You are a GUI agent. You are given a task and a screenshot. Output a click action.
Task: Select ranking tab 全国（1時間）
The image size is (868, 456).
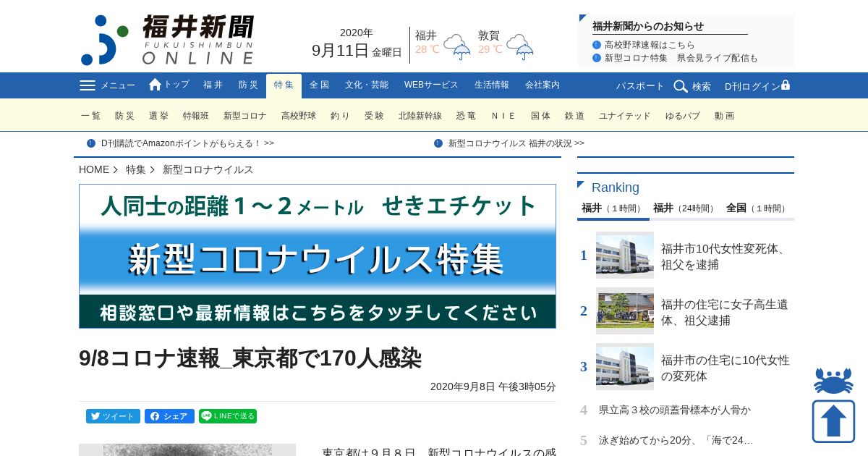[x=757, y=208]
